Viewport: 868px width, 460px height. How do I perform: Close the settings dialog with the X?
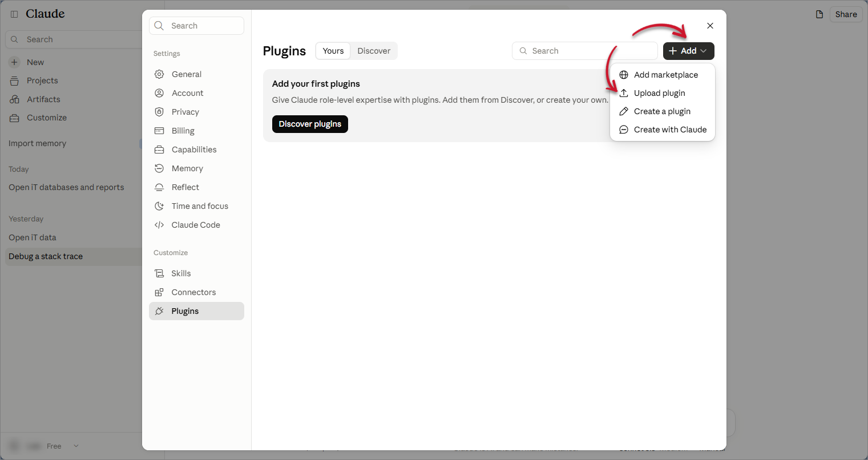click(710, 26)
